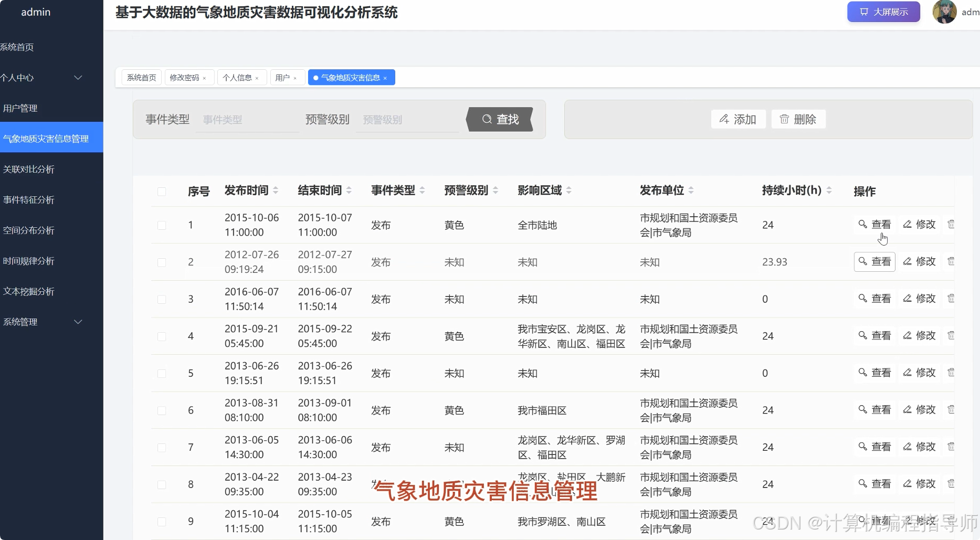Check the checkbox for row 5

[162, 373]
